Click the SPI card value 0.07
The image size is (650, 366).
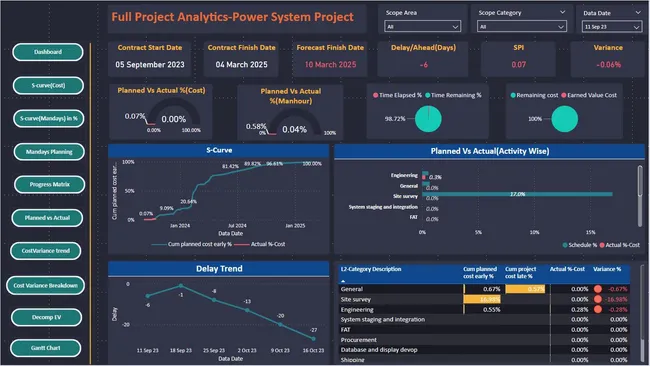pos(519,65)
